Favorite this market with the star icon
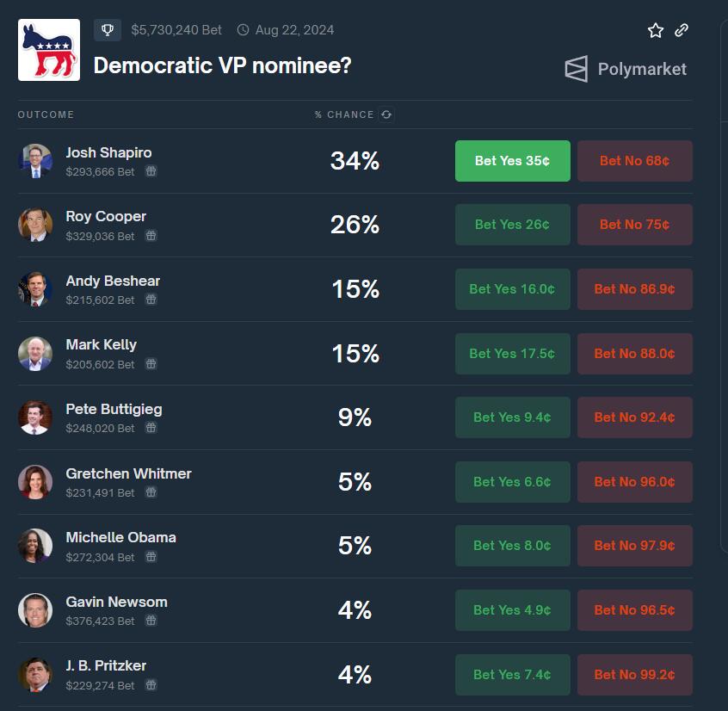This screenshot has width=728, height=711. click(x=655, y=31)
